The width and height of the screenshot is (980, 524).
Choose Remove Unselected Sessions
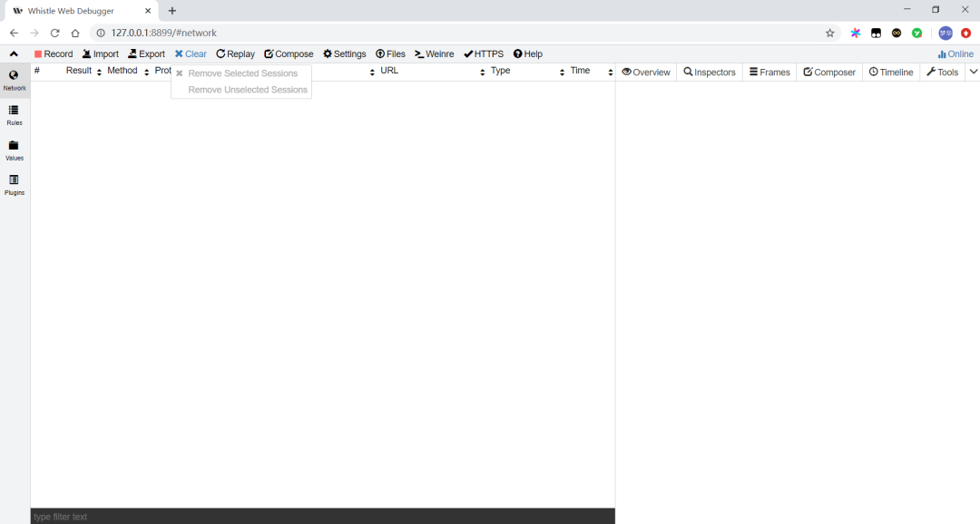point(241,90)
